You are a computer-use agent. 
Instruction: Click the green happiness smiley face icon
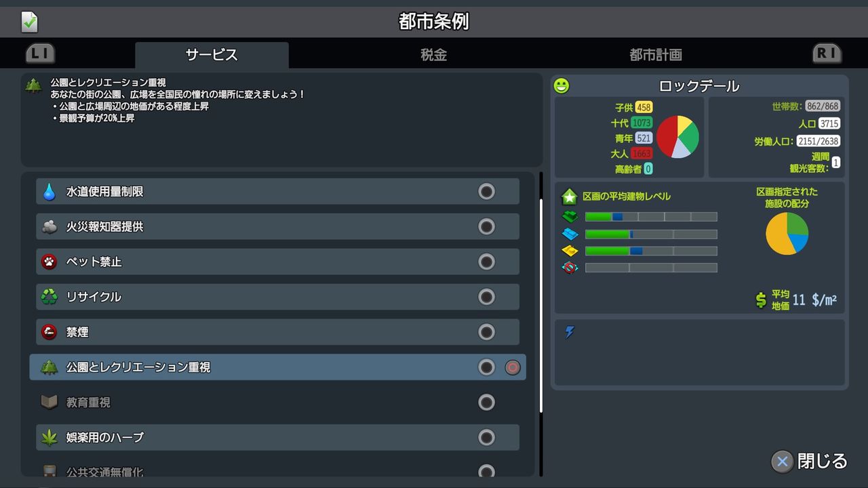(x=561, y=86)
